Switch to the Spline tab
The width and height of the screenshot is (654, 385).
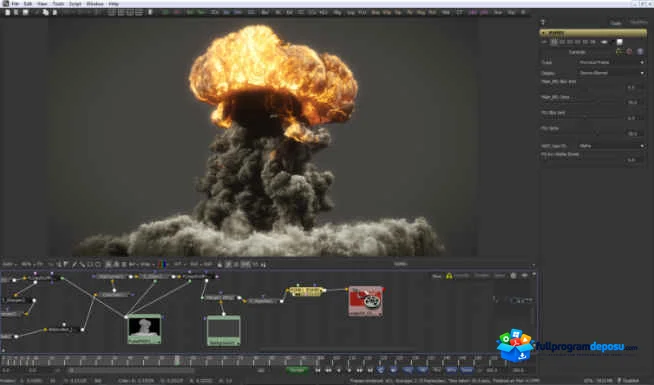click(x=499, y=276)
